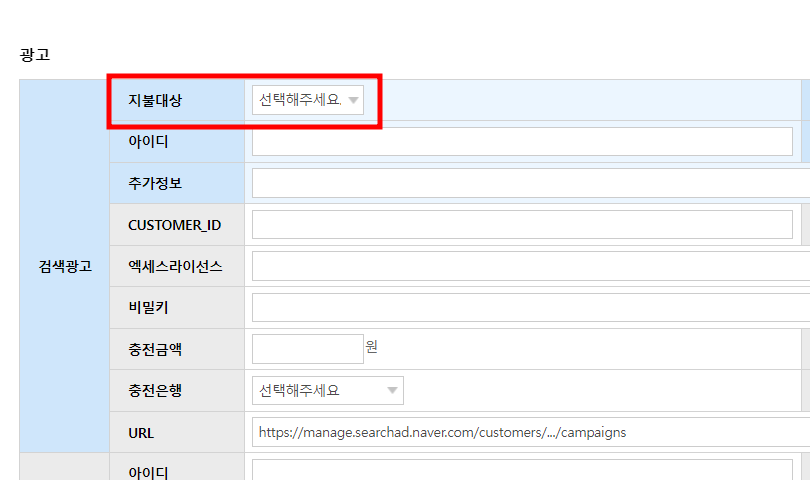Click the 지불대상 row label

point(155,100)
